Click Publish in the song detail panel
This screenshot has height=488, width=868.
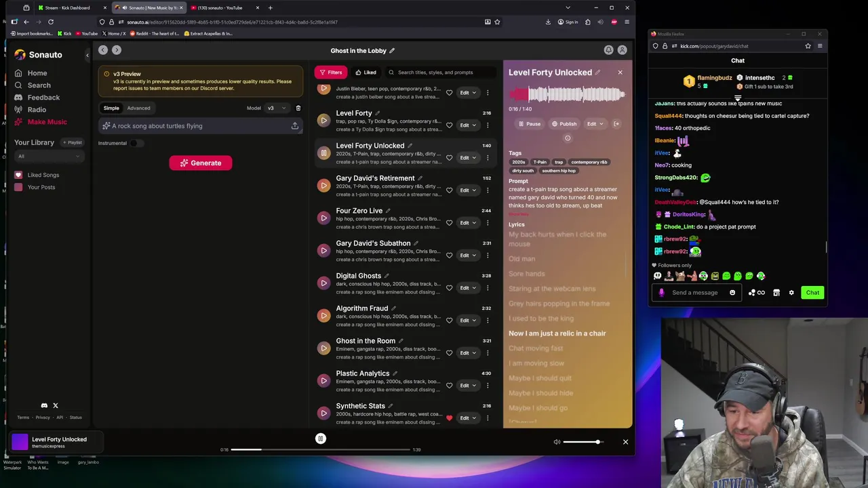(x=564, y=124)
